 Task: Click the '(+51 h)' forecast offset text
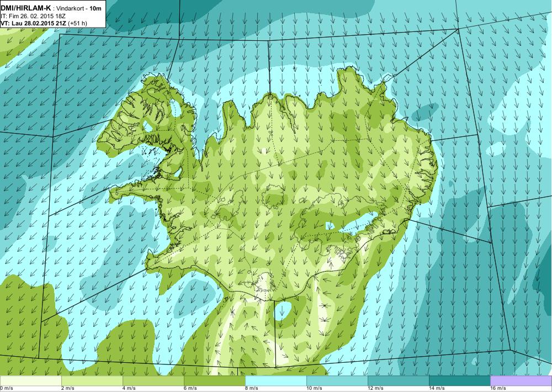(x=77, y=23)
